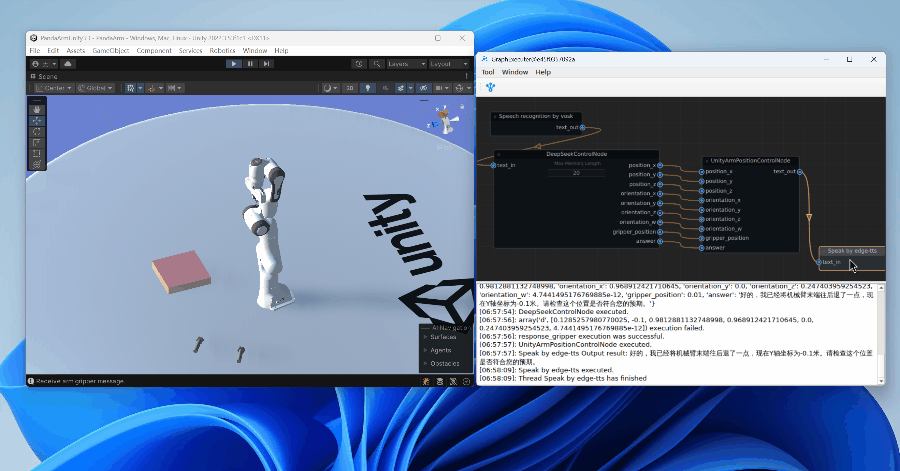Click text_in port on Speak by edge-tts node
This screenshot has height=471, width=900.
[819, 262]
